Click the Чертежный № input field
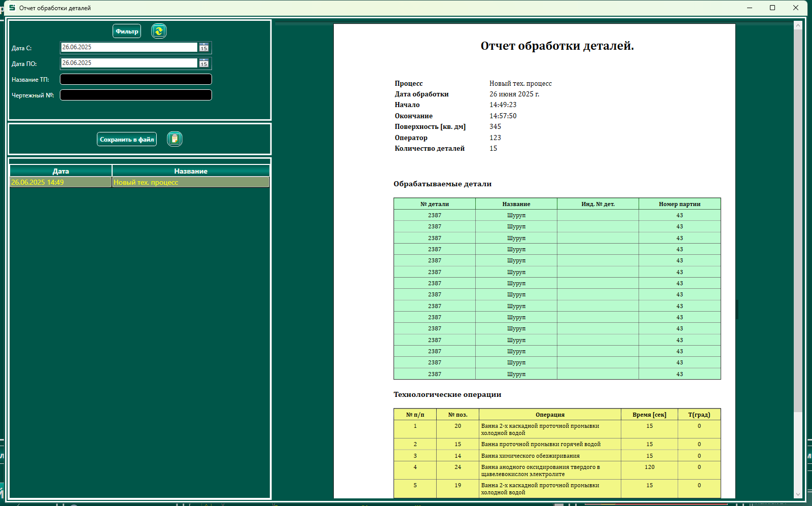 tap(136, 95)
